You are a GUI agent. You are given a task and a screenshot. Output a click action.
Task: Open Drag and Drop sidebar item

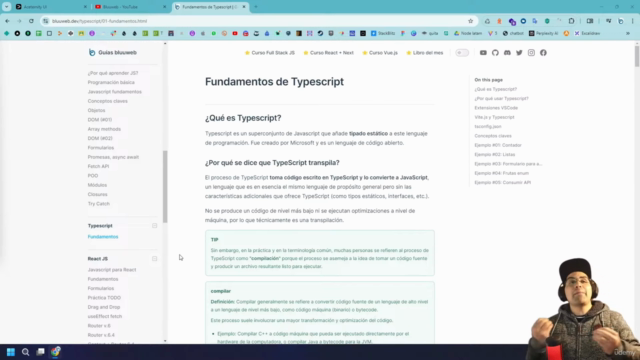coord(104,307)
